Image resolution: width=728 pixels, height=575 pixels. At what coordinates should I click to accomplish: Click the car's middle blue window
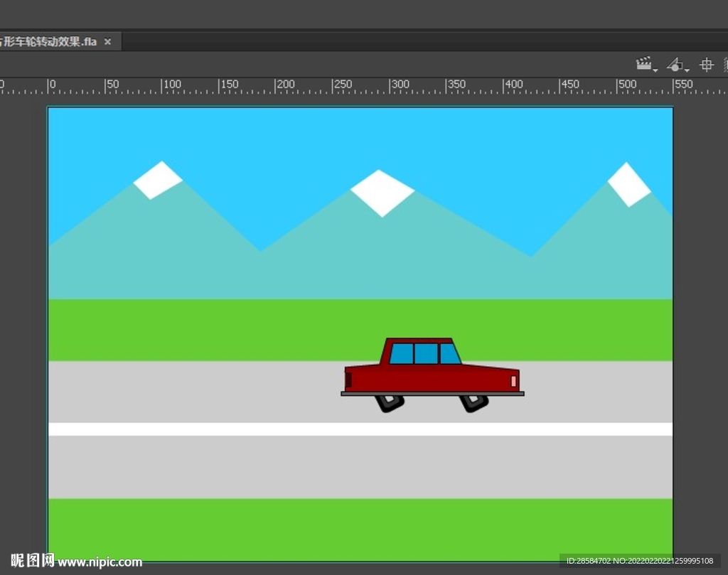[x=426, y=354]
